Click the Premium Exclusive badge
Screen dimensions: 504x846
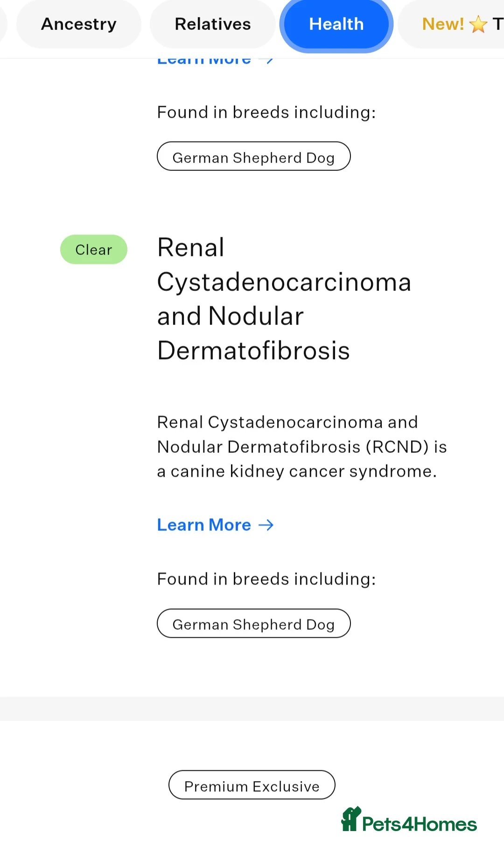pos(252,786)
